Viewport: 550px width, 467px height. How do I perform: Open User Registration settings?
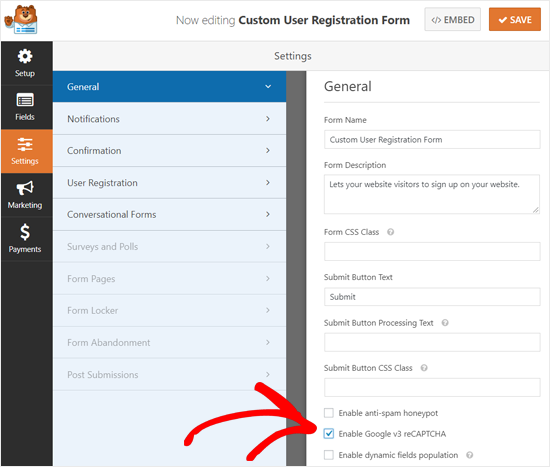click(x=169, y=183)
